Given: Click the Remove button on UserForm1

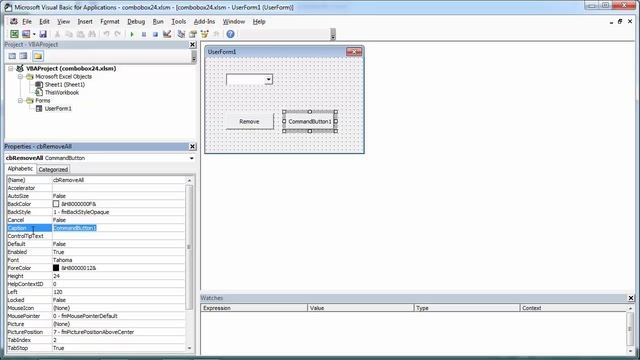Looking at the screenshot, I should [x=249, y=122].
